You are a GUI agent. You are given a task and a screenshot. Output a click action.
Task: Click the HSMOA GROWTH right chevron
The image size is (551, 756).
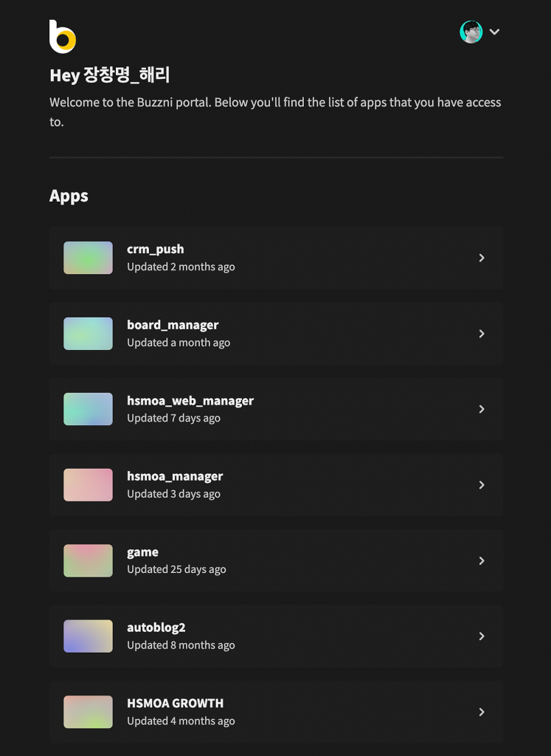pos(482,712)
